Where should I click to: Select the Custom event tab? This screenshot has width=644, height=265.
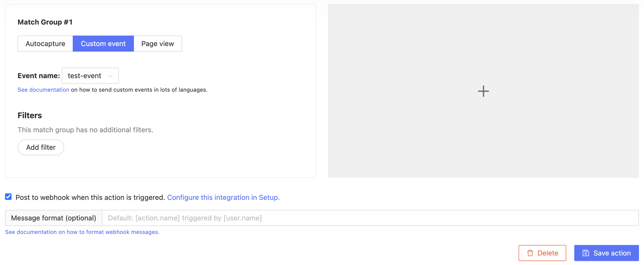pos(103,44)
